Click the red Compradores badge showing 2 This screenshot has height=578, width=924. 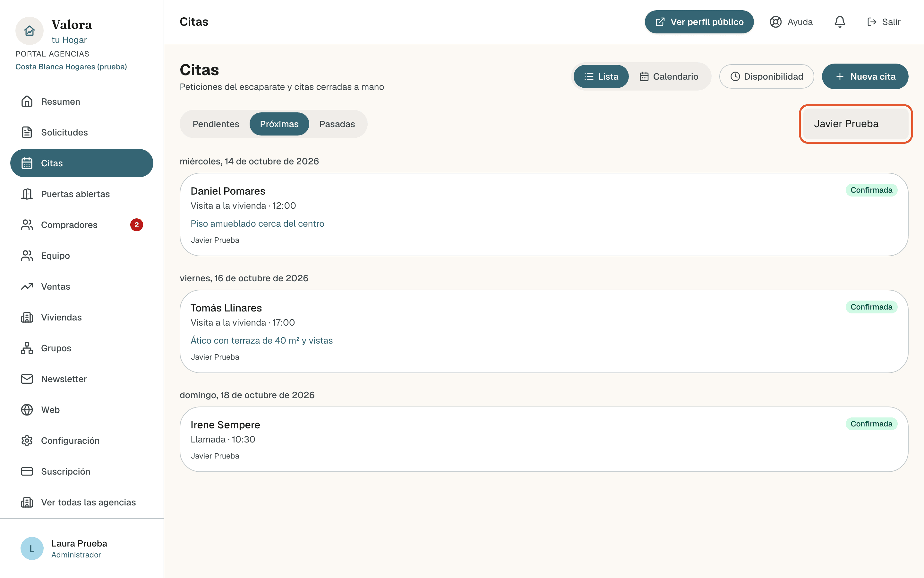point(137,225)
